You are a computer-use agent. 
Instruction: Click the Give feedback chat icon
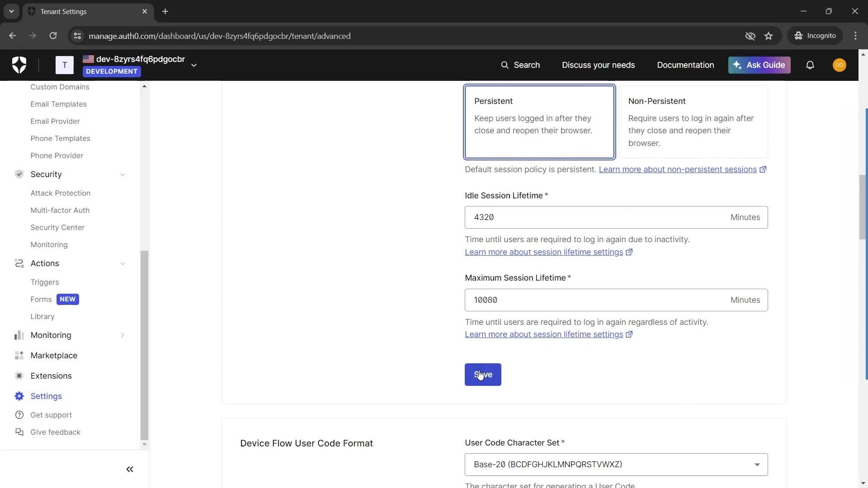(19, 432)
